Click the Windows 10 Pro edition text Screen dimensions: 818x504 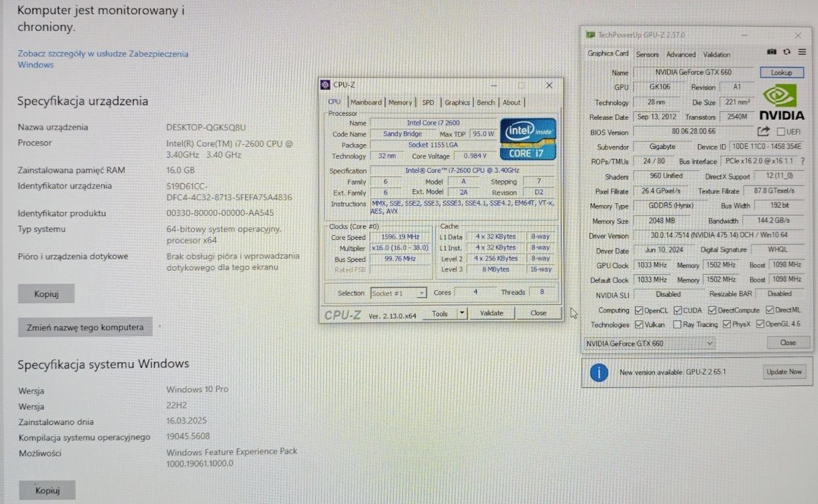click(197, 389)
